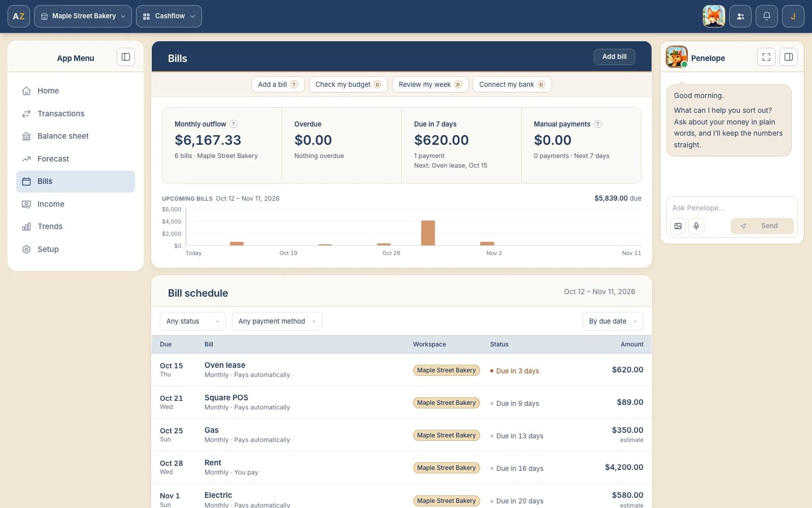Expand Penelope chat to fullscreen
The image size is (812, 508).
(x=766, y=57)
